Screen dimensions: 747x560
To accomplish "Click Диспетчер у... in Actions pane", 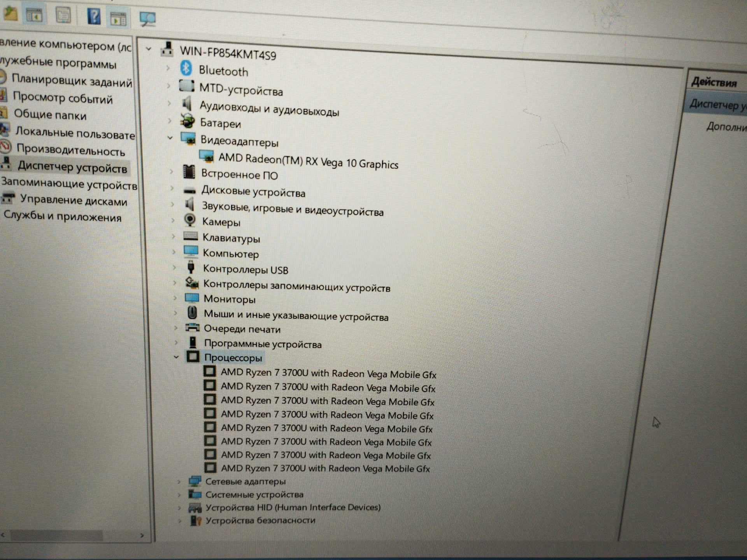I will pos(717,105).
